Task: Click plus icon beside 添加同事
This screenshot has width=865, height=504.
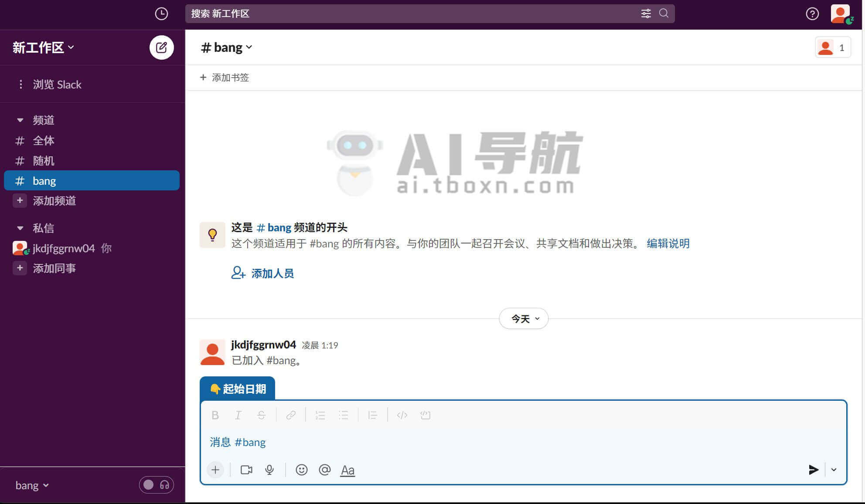Action: 20,268
